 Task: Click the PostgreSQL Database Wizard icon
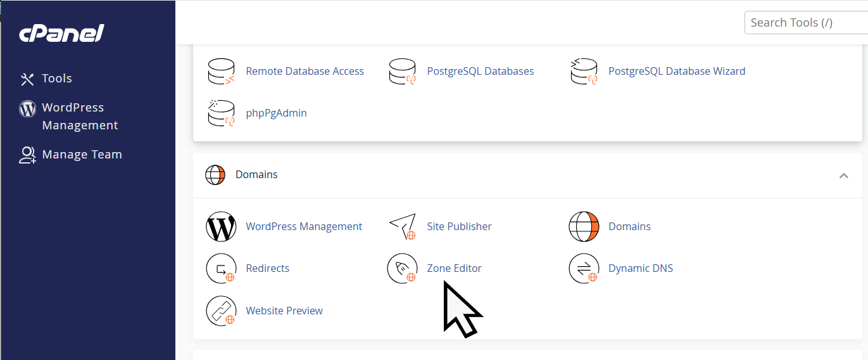click(x=584, y=72)
